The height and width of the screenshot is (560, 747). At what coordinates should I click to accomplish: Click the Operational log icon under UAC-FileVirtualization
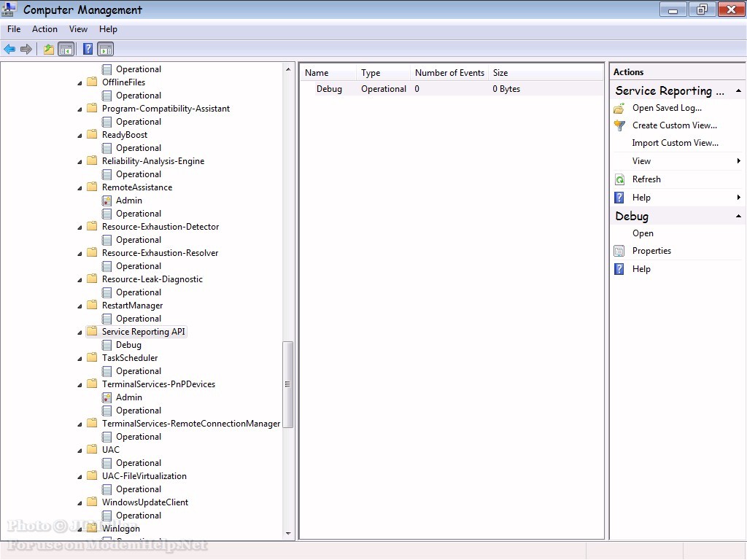click(107, 489)
